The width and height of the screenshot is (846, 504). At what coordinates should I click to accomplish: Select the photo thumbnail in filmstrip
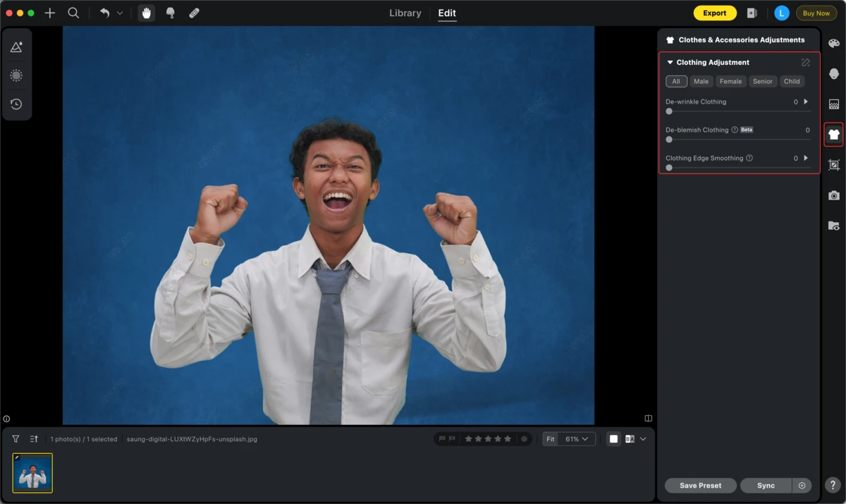click(x=32, y=473)
